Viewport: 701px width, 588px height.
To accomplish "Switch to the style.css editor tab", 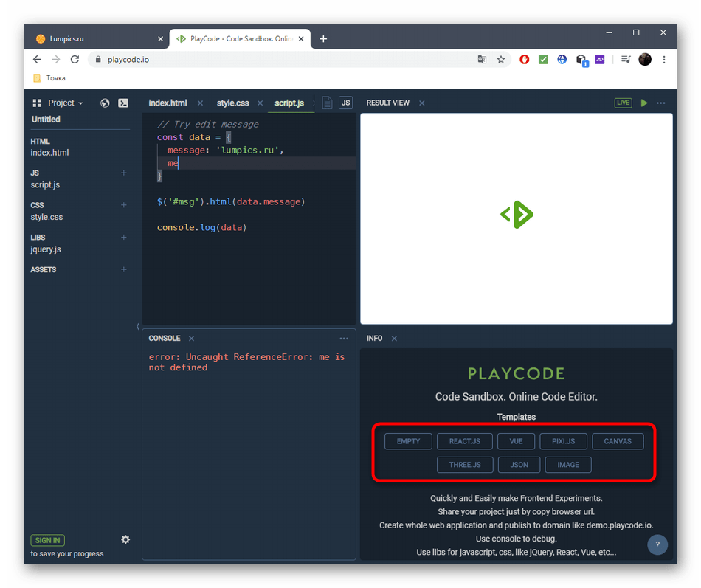I will click(x=232, y=103).
